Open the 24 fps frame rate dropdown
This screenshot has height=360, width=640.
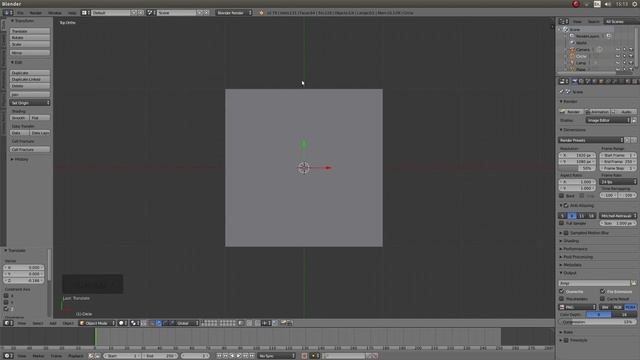(618, 182)
